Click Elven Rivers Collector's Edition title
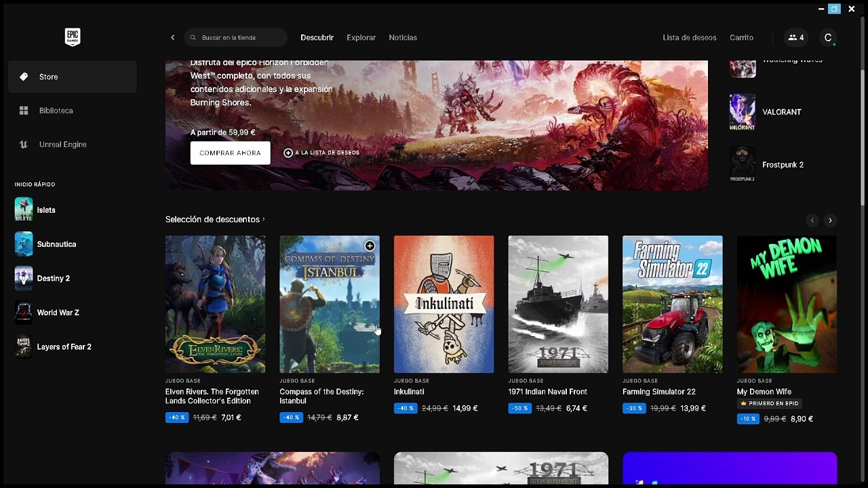 coord(212,396)
